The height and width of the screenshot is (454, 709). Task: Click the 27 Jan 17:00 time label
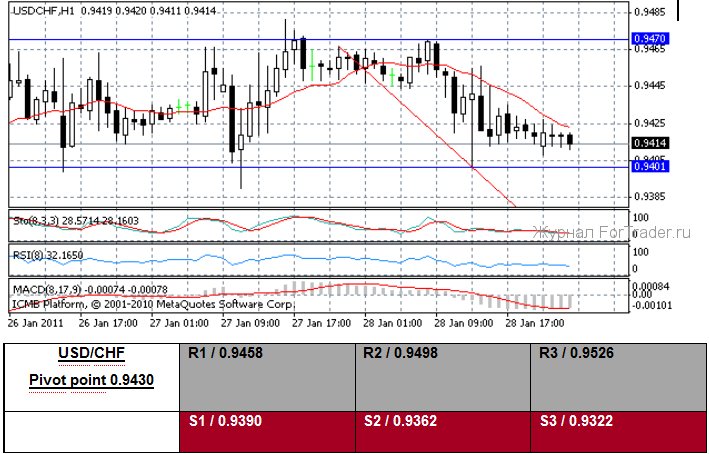pos(321,323)
